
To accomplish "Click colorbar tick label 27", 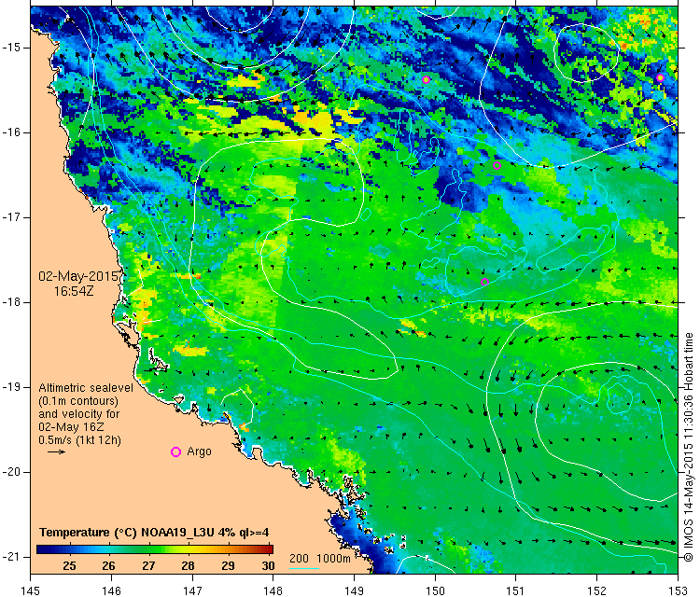I will (x=148, y=566).
